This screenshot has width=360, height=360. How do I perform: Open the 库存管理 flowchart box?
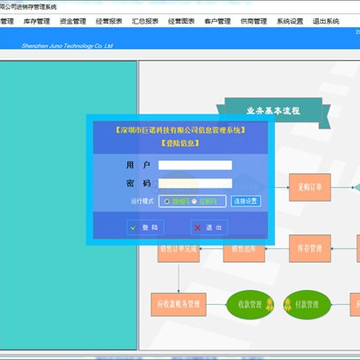click(x=310, y=248)
